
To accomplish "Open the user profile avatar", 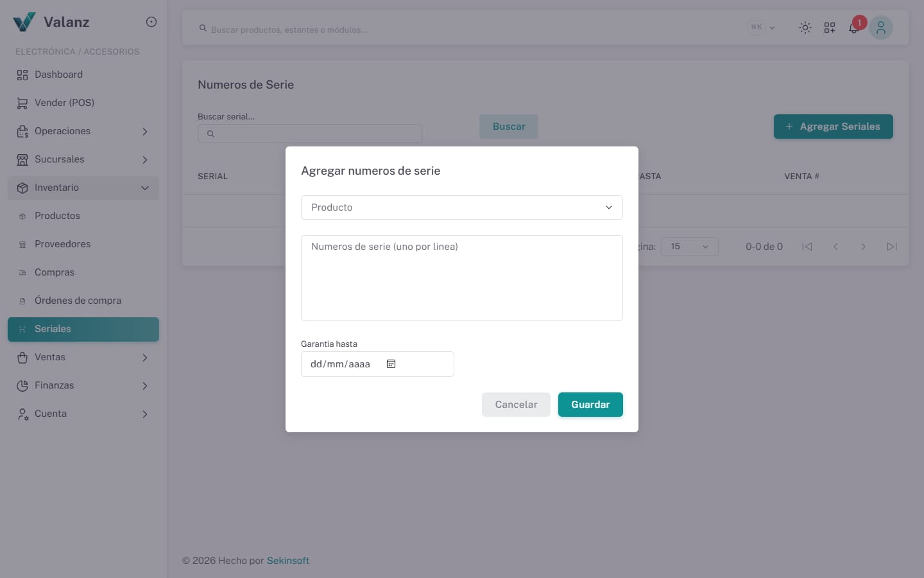I will click(881, 28).
